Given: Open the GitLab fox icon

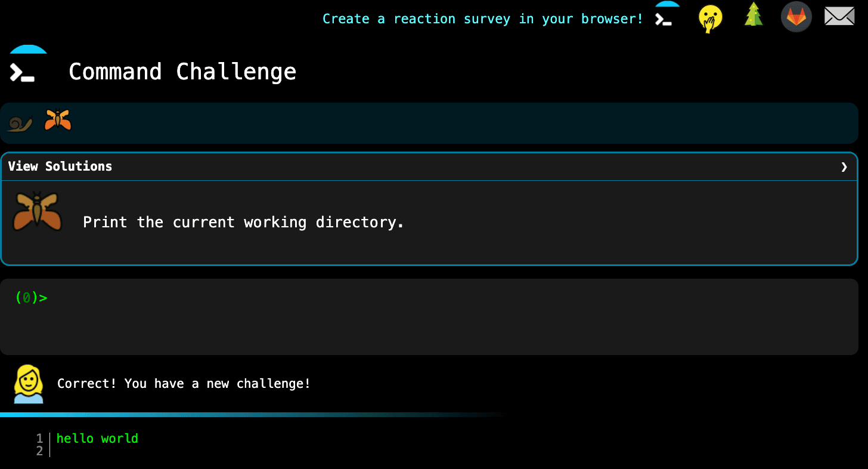Looking at the screenshot, I should (x=796, y=17).
